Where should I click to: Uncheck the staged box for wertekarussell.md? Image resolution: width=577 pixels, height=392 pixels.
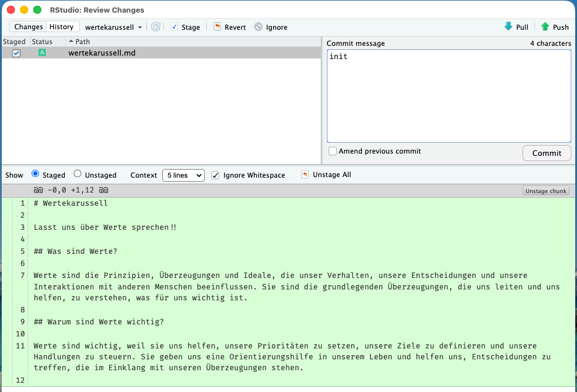(x=16, y=53)
